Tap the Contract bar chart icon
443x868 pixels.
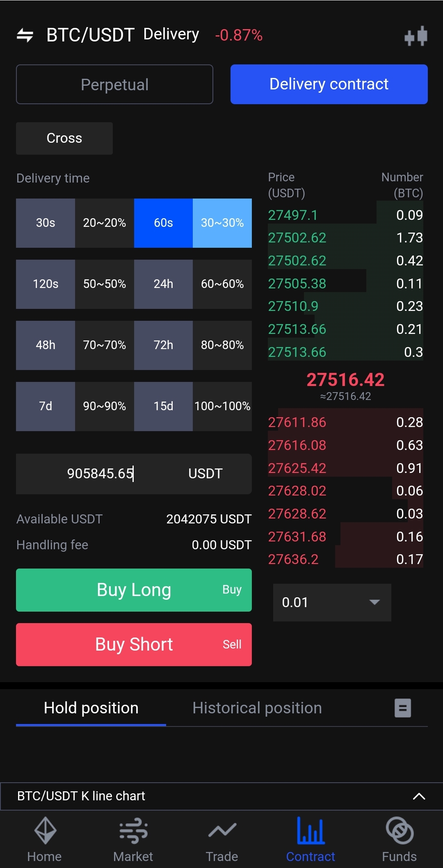pos(311,831)
